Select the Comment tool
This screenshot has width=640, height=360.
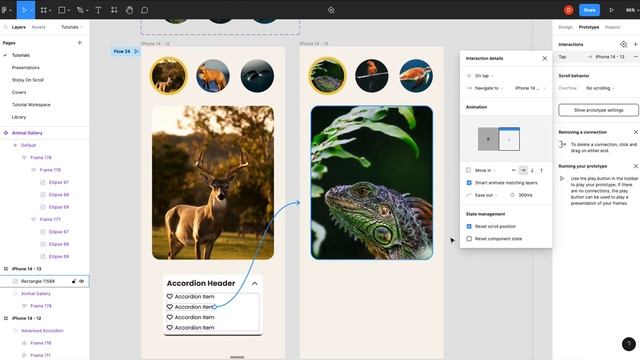point(144,10)
